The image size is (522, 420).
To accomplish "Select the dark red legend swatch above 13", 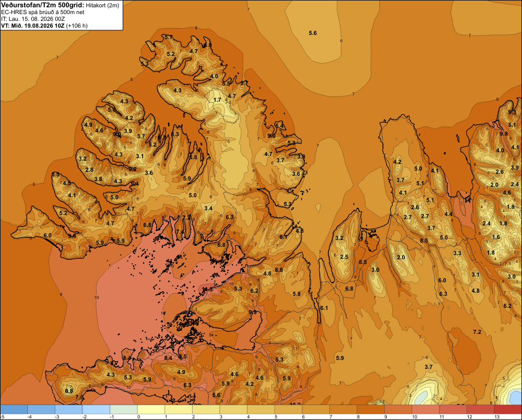I will (x=508, y=409).
